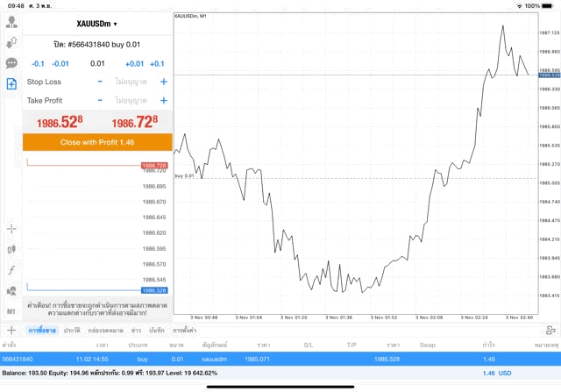This screenshot has width=561, height=392.
Task: Switch to the ประวัติ tab
Action: click(x=72, y=330)
